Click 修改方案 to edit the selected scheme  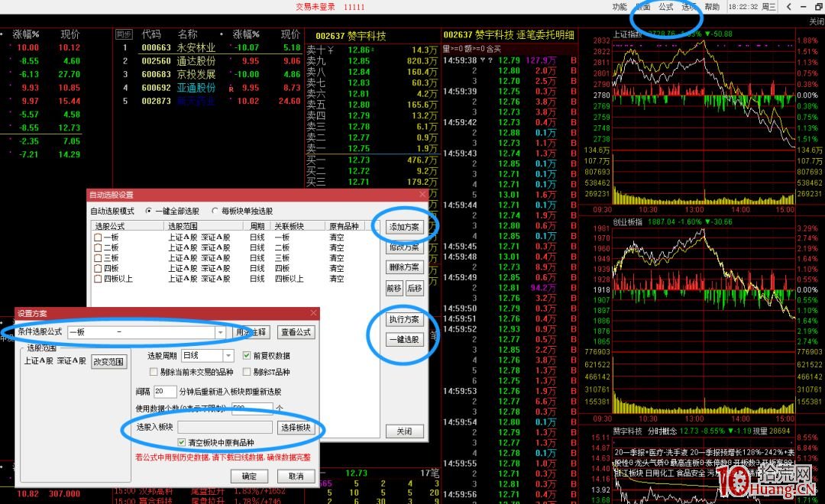pos(404,247)
